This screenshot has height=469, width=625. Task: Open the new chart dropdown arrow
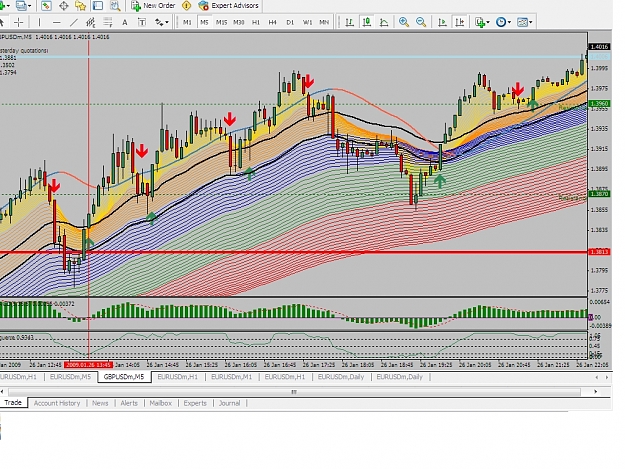(8, 6)
